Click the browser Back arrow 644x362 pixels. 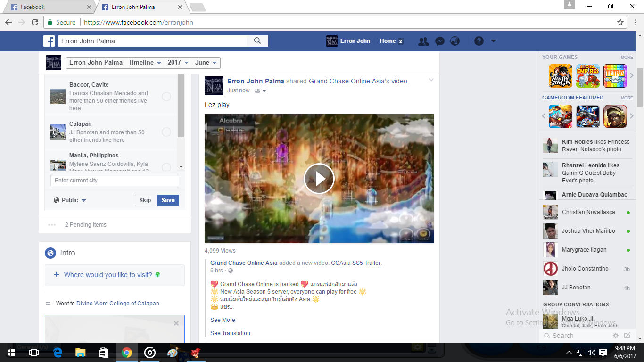pyautogui.click(x=8, y=22)
